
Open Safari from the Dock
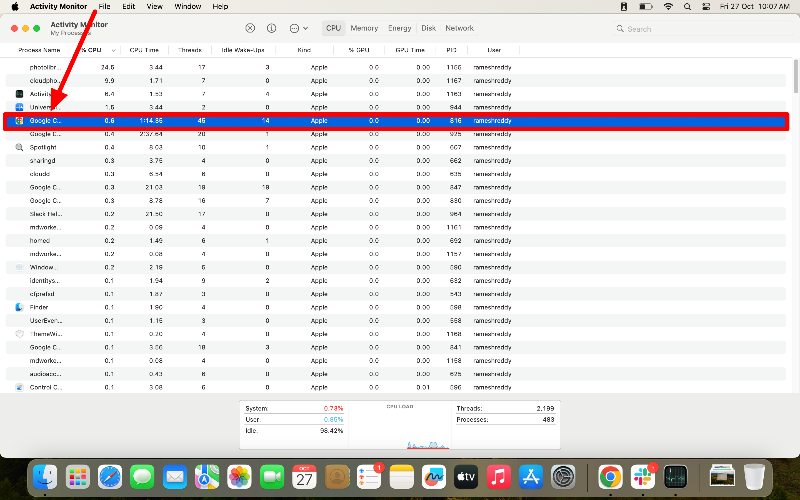click(110, 477)
